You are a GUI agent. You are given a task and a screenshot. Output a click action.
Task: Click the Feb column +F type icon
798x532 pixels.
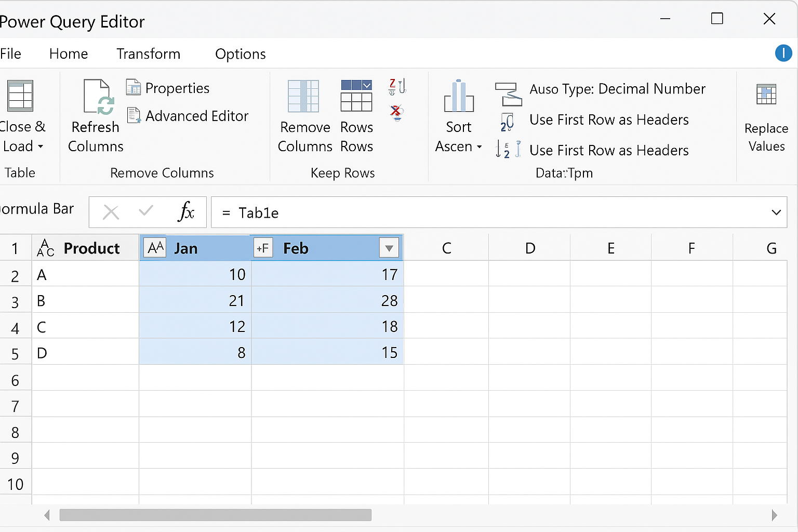(263, 248)
